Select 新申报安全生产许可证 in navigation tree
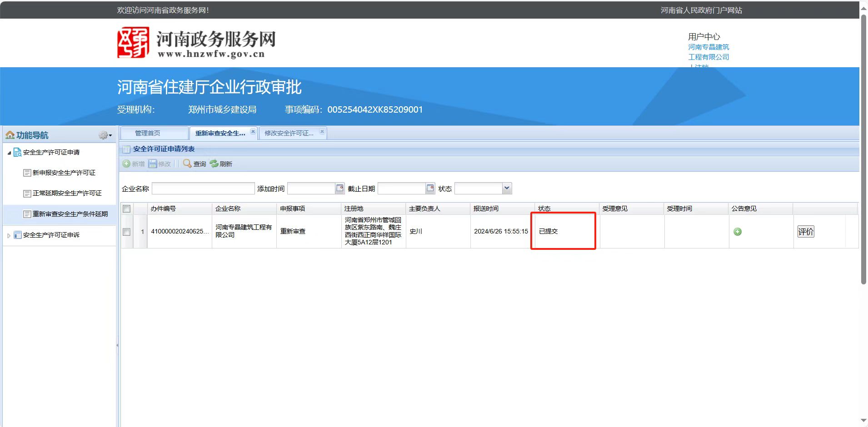 (x=64, y=173)
